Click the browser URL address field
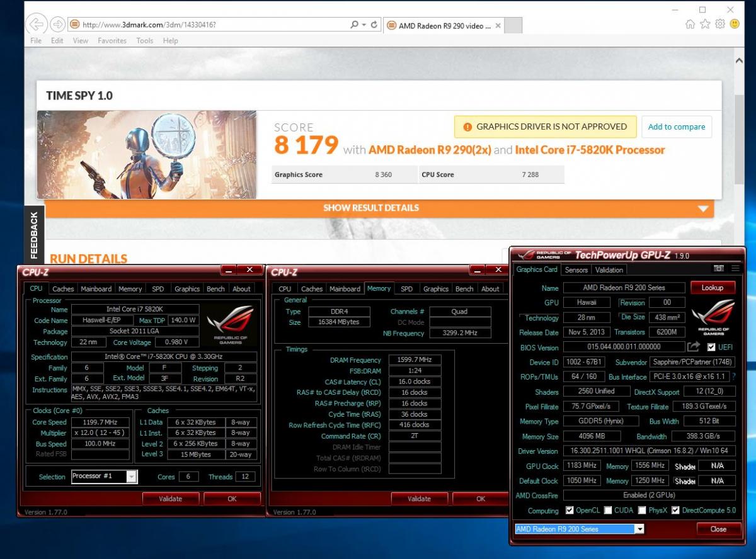The height and width of the screenshot is (559, 756). pos(214,25)
